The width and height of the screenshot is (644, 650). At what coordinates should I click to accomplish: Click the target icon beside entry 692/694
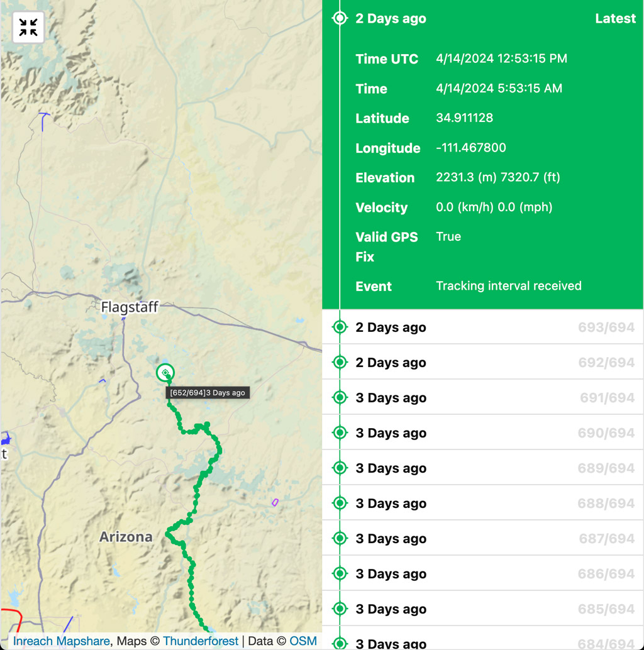340,362
